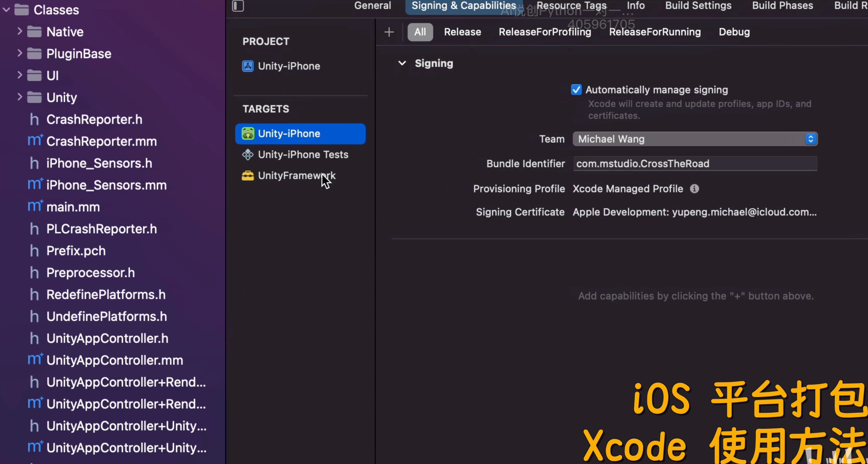Image resolution: width=868 pixels, height=464 pixels.
Task: Click iPhone_Sensors.h header file icon
Action: 34,163
